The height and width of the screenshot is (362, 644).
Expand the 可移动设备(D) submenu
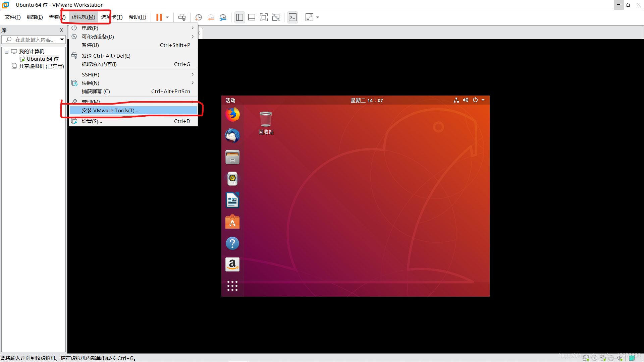click(133, 37)
